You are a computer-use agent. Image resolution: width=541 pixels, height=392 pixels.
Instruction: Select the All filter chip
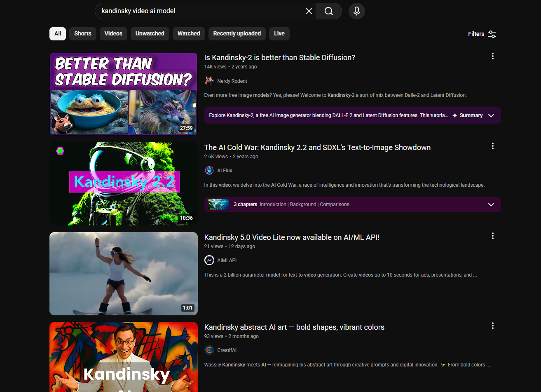[58, 34]
